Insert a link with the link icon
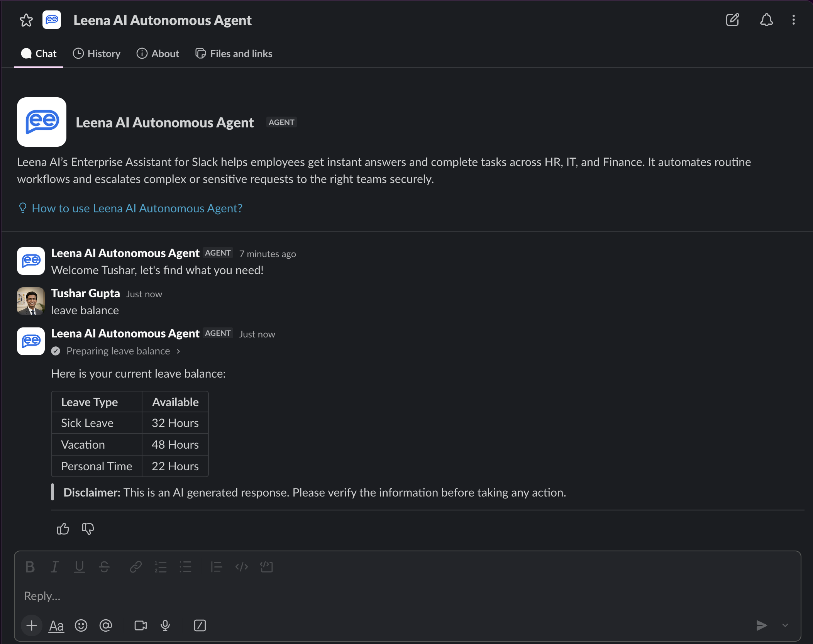813x644 pixels. pyautogui.click(x=135, y=567)
